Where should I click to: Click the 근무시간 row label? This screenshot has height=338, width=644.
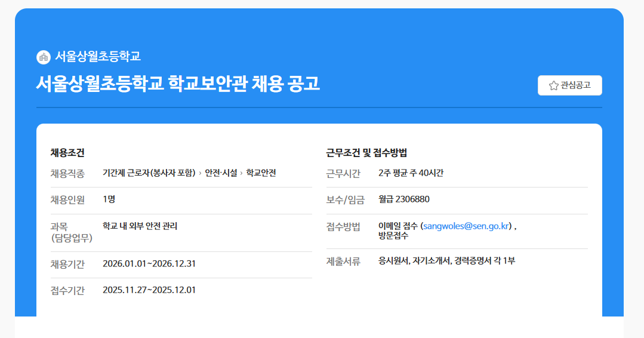[343, 174]
